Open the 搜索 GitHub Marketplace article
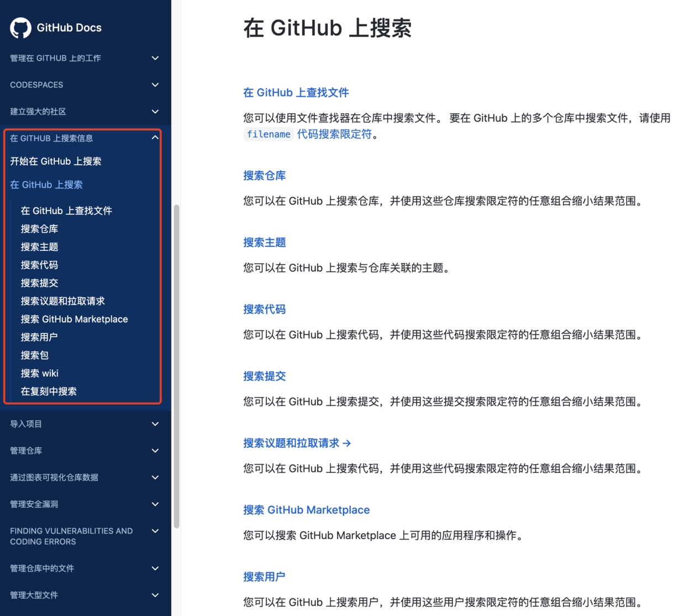685x616 pixels. [307, 509]
